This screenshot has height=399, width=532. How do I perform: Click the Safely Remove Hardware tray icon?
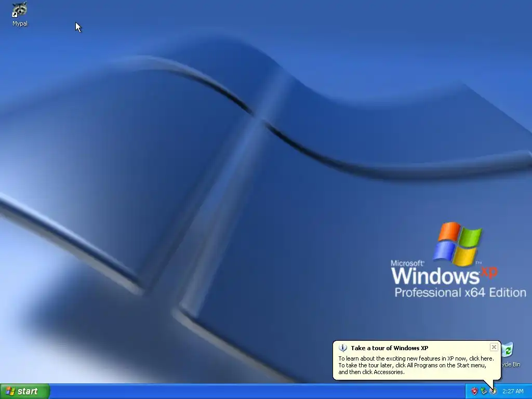click(484, 391)
